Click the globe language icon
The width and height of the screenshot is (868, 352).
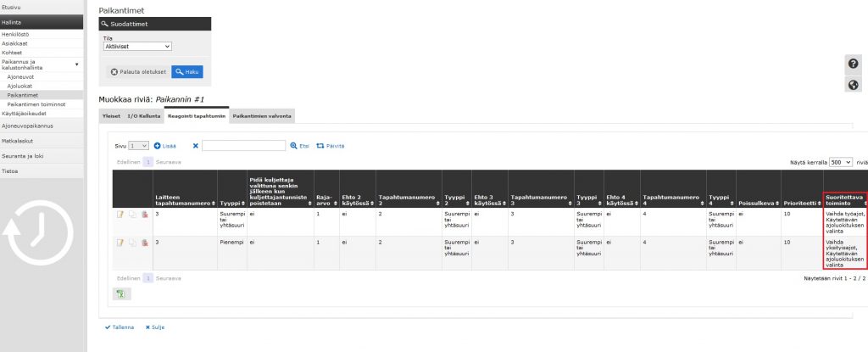click(854, 85)
